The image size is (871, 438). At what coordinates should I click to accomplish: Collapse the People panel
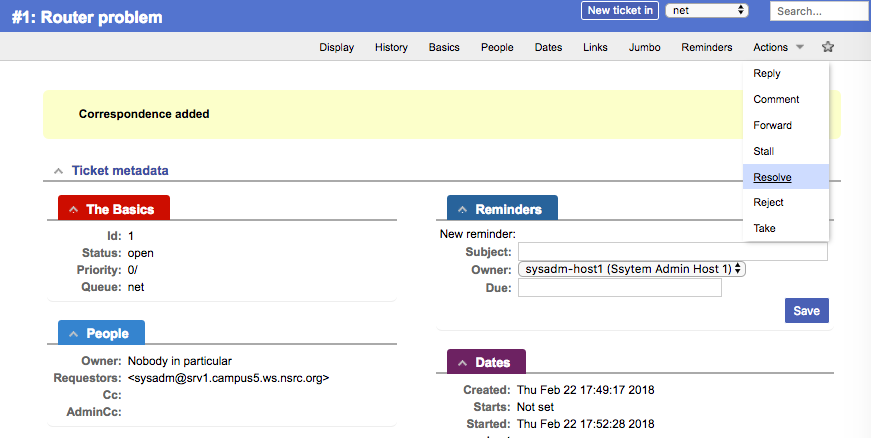pyautogui.click(x=73, y=334)
